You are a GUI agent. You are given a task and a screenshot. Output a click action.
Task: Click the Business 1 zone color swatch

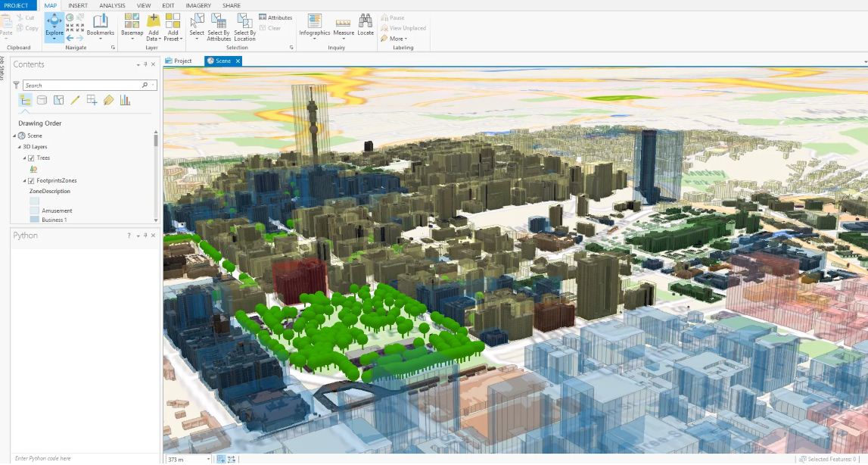pyautogui.click(x=34, y=220)
